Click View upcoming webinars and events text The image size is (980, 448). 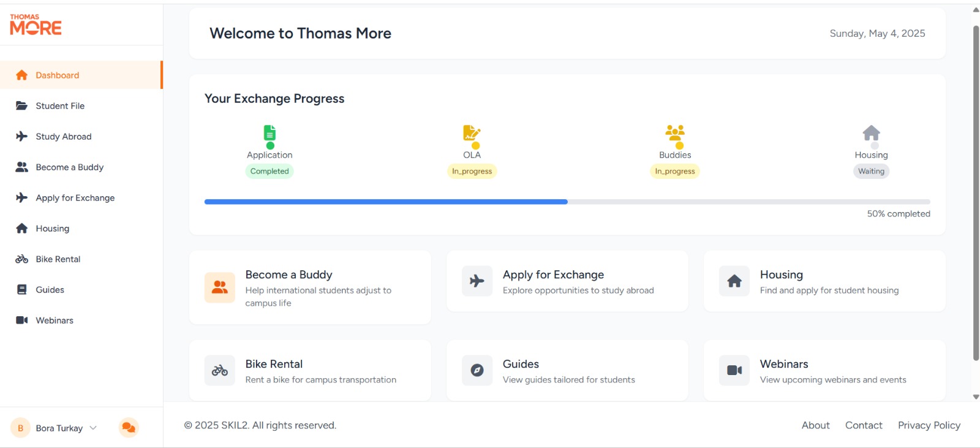pyautogui.click(x=833, y=379)
